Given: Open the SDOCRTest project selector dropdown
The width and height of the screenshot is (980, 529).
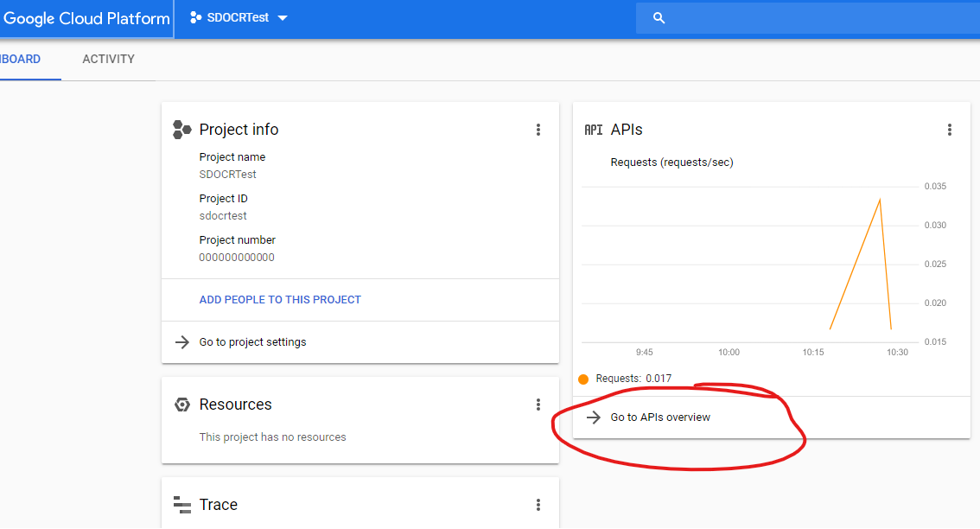Looking at the screenshot, I should point(239,17).
